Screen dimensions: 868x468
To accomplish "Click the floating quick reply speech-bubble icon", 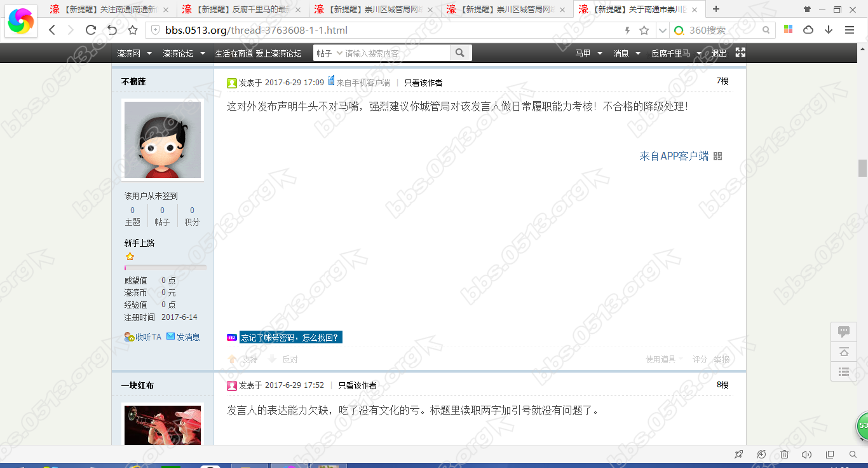I will (844, 331).
